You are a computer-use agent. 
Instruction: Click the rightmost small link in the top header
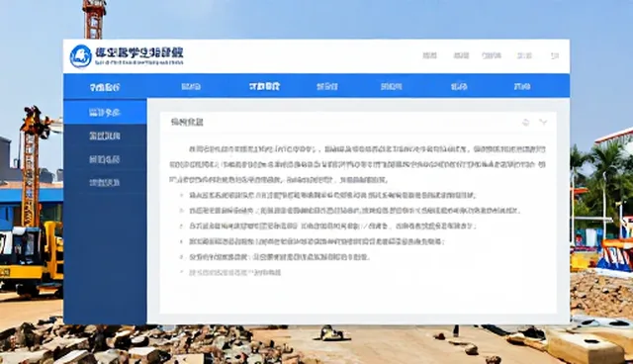(555, 55)
